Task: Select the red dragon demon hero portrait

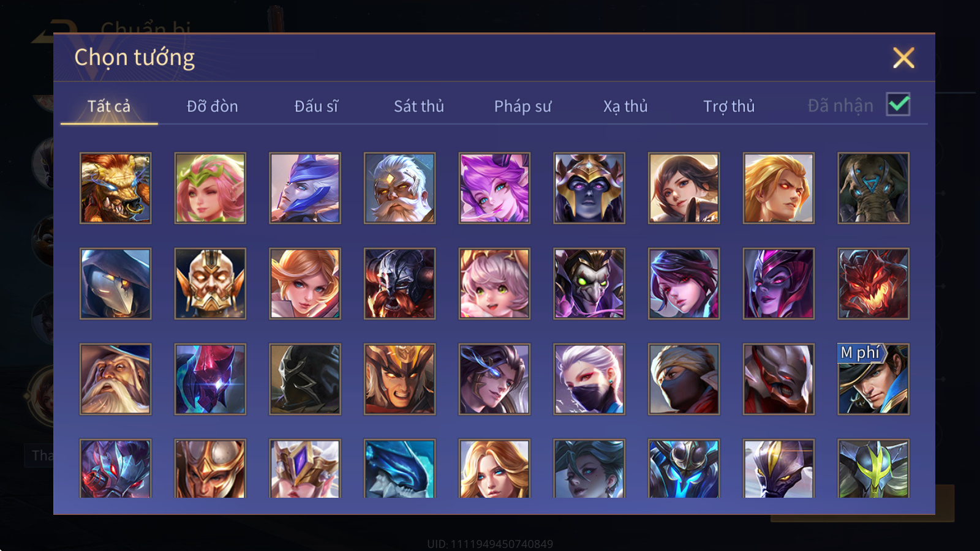Action: pyautogui.click(x=873, y=283)
